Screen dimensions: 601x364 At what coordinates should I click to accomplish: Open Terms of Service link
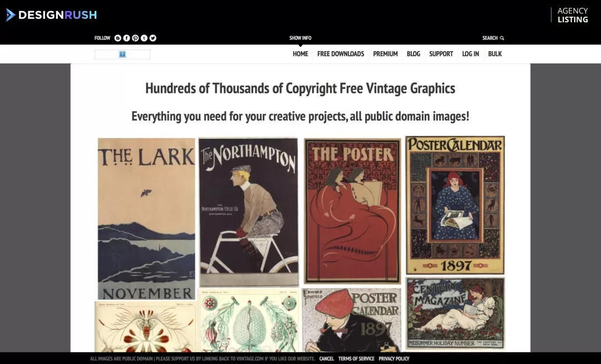pos(356,358)
